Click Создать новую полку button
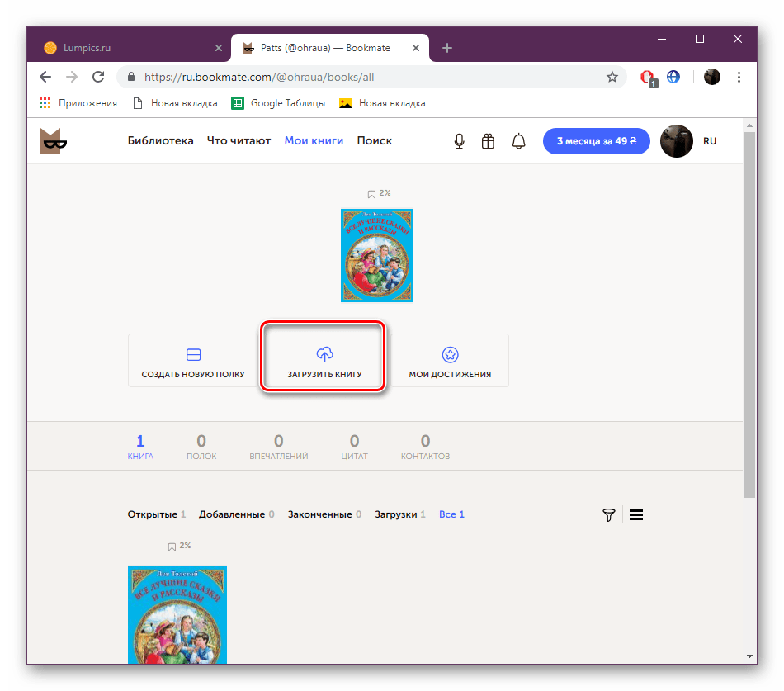 [x=193, y=360]
